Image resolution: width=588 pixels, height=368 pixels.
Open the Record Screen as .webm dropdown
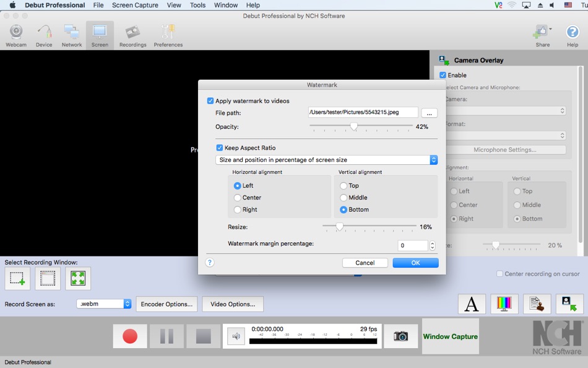point(104,304)
